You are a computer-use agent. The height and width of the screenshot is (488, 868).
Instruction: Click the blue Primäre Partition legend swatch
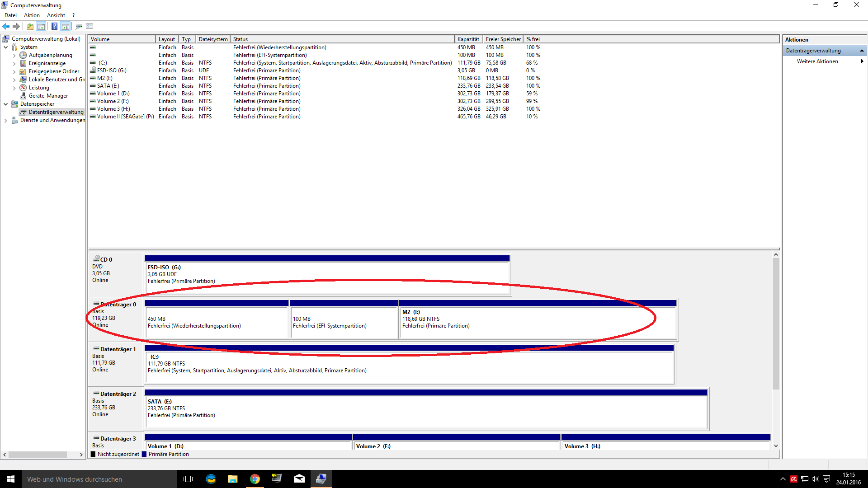click(x=144, y=454)
